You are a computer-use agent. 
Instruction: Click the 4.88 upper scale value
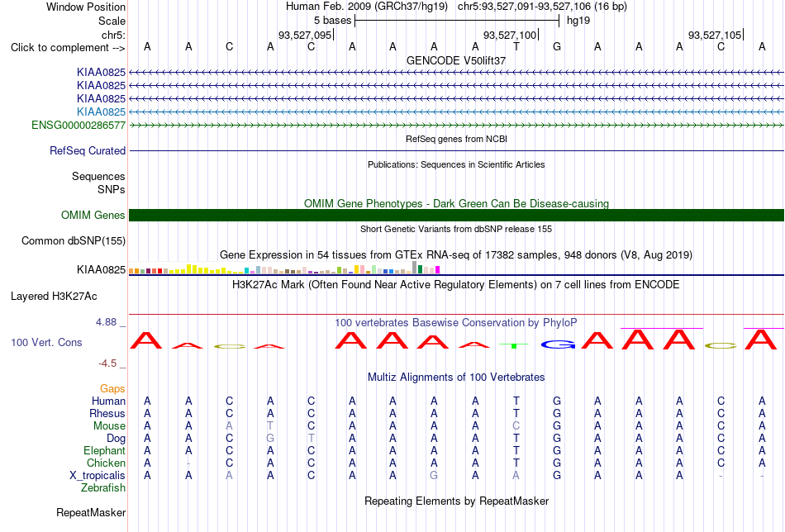(106, 322)
